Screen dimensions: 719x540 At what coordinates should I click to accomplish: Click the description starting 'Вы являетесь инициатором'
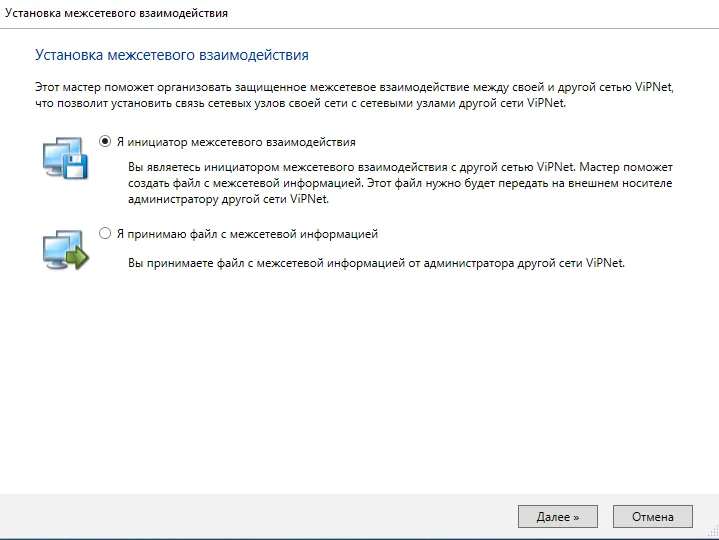(x=400, y=183)
